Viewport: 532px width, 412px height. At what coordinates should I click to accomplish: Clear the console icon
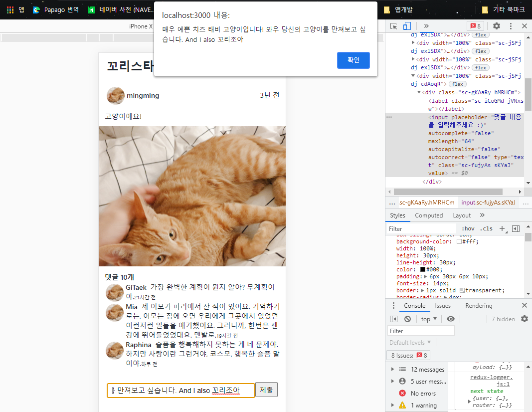coord(407,319)
